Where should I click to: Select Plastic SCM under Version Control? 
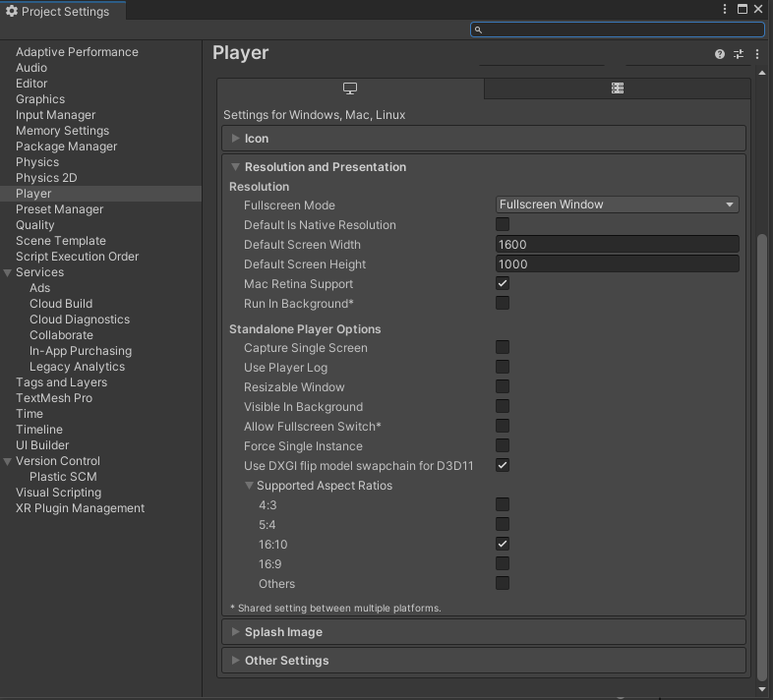pos(63,477)
